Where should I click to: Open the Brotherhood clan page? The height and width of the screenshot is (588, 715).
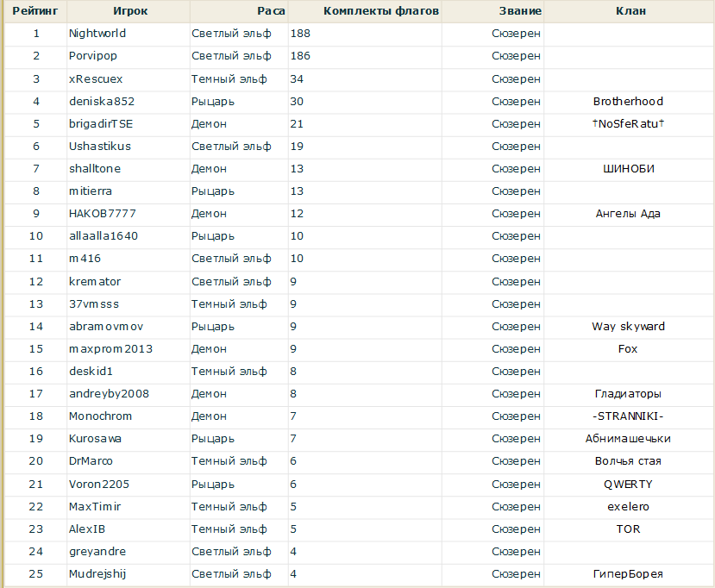click(x=628, y=101)
